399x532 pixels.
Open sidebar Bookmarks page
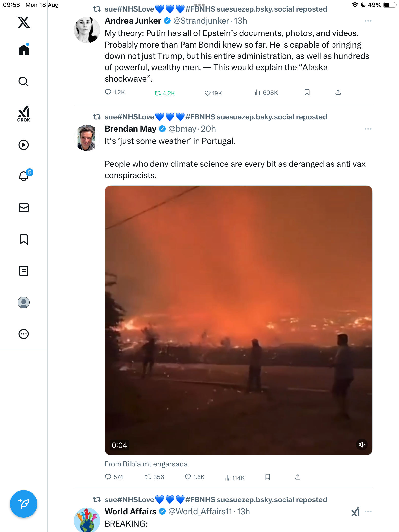pyautogui.click(x=24, y=239)
